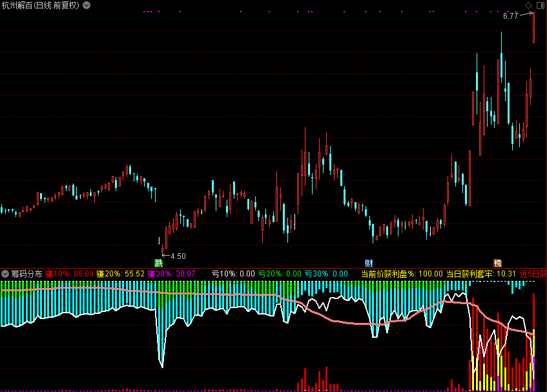Screen dimensions: 547x392
Task: Toggle the side panel icon at top right
Action: [540, 5]
